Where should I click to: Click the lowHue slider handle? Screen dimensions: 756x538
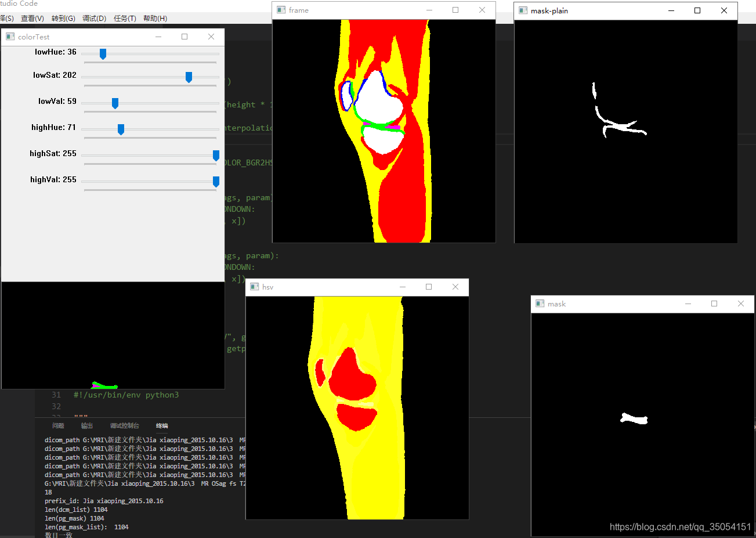[103, 53]
